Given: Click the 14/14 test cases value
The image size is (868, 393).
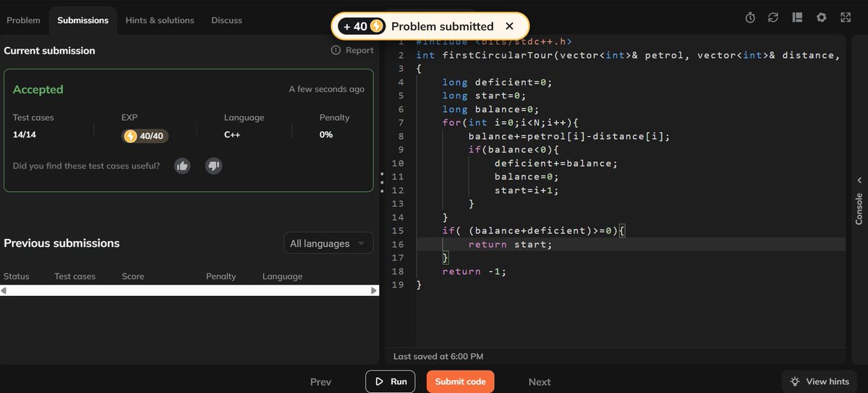Looking at the screenshot, I should [25, 135].
